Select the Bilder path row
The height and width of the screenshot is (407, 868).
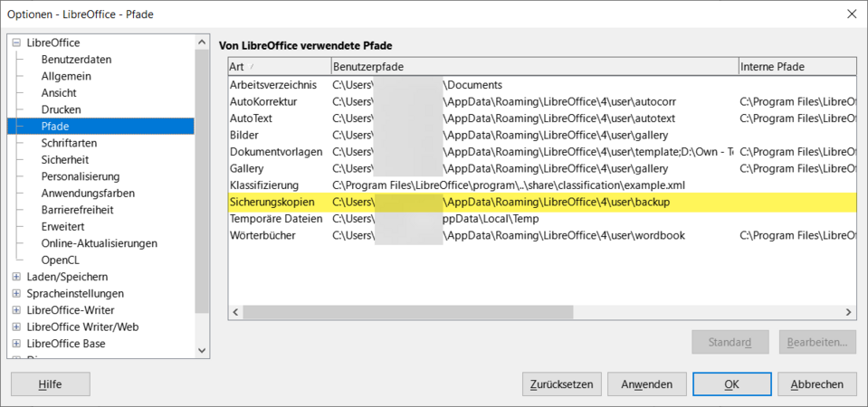542,135
